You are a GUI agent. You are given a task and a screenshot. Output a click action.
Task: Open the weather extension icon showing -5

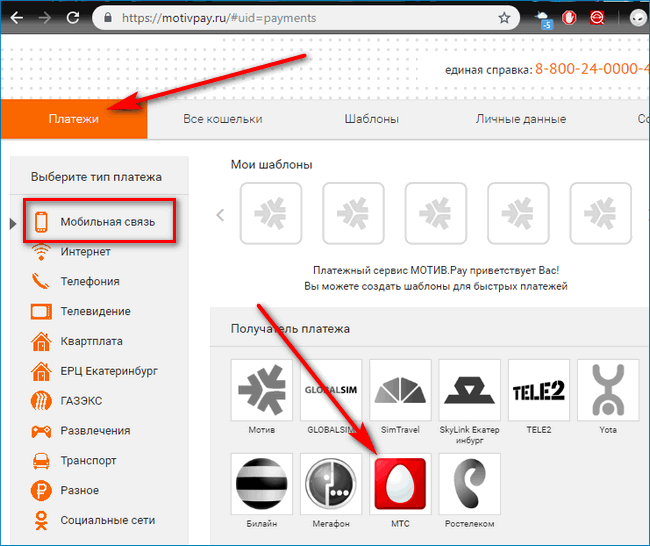544,19
